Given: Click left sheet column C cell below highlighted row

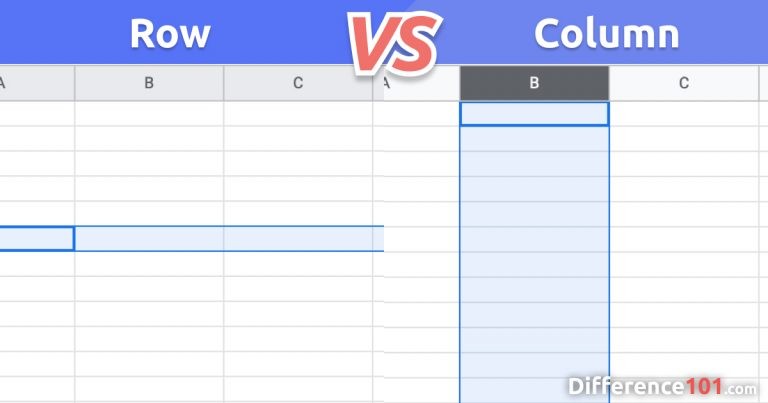Looking at the screenshot, I should pyautogui.click(x=298, y=264).
